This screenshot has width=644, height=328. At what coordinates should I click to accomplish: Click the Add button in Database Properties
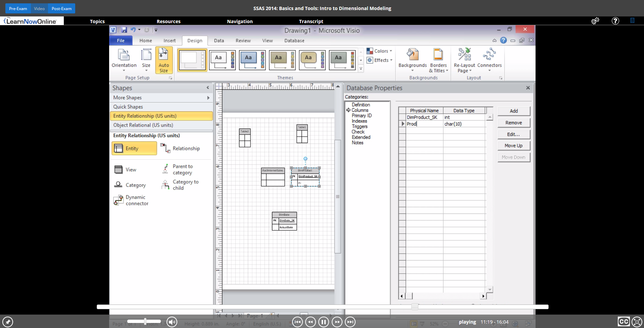click(513, 111)
